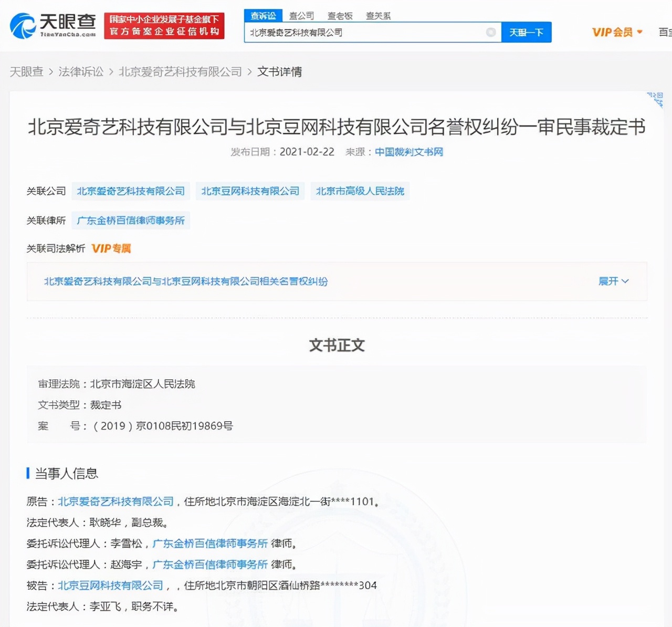The width and height of the screenshot is (672, 627).
Task: Open the VIP会员 dropdown arrow
Action: click(638, 32)
